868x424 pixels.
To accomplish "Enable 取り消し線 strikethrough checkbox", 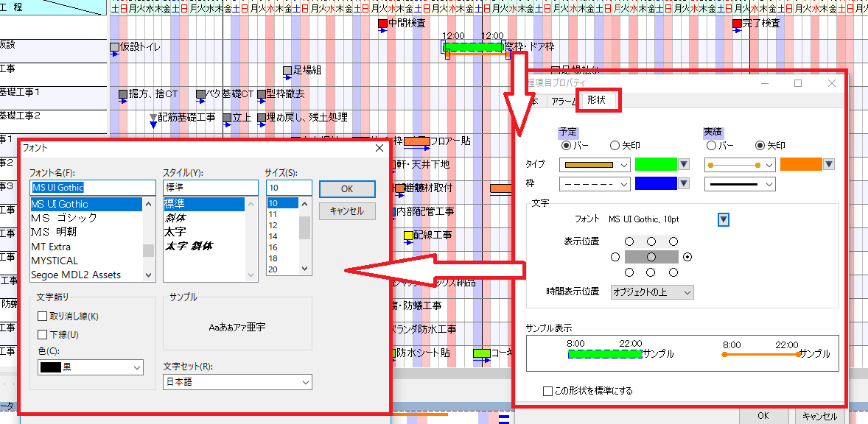I will click(43, 317).
